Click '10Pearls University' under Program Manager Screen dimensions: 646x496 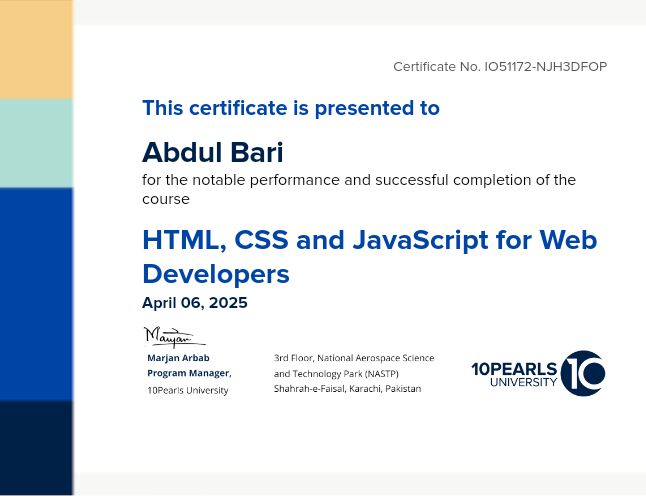(187, 390)
